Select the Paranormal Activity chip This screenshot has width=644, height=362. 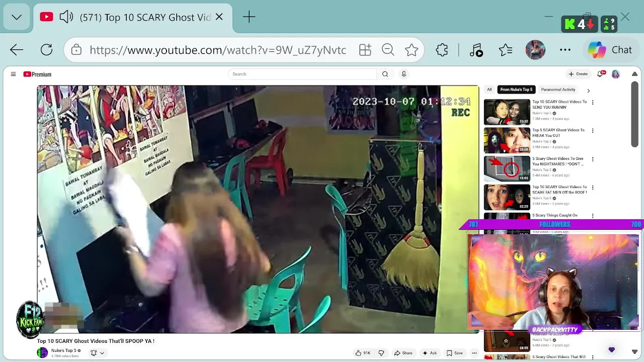(558, 89)
